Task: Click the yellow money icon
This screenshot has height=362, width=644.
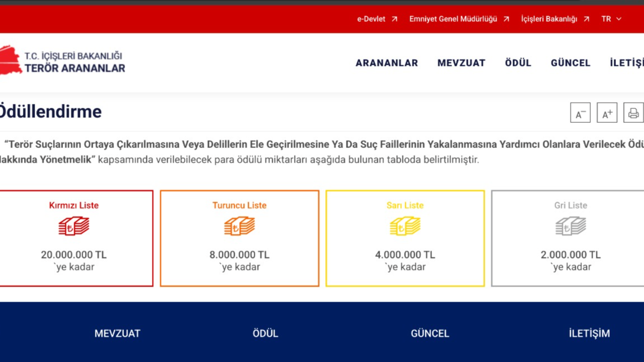Action: point(405,226)
